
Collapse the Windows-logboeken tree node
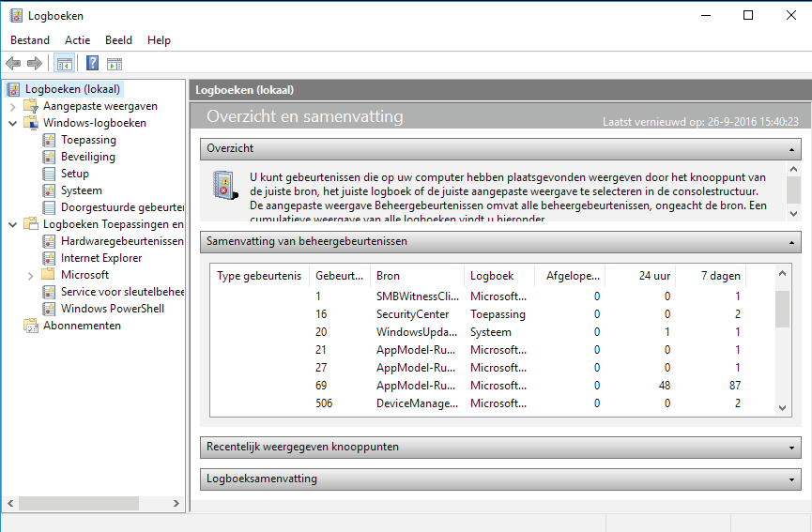(13, 123)
